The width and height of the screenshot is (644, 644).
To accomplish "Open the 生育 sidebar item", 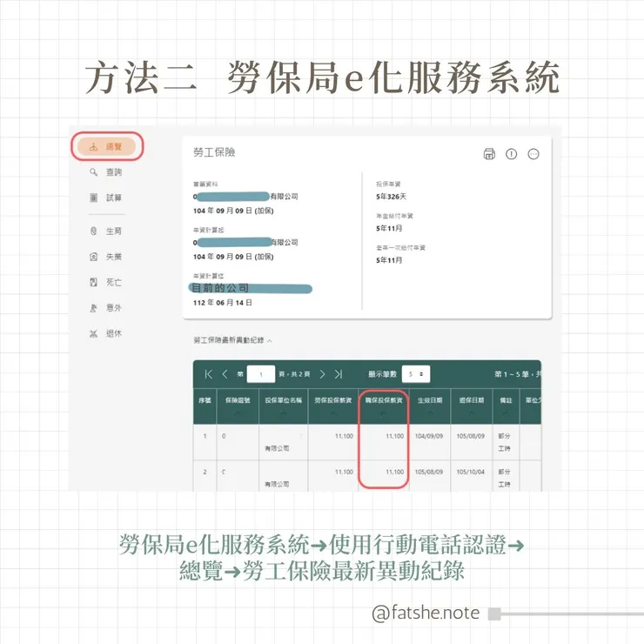I will click(105, 231).
